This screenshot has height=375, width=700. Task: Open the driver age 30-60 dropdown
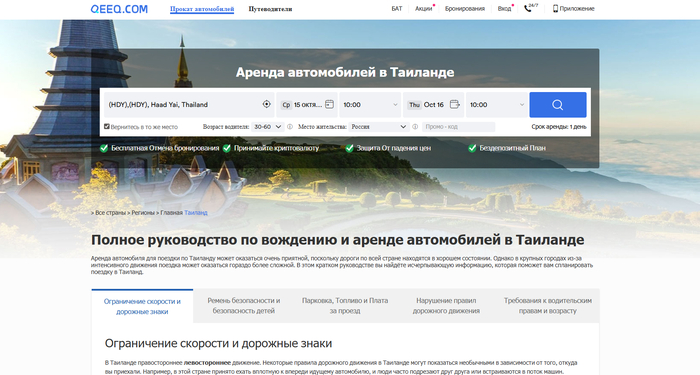pos(267,127)
